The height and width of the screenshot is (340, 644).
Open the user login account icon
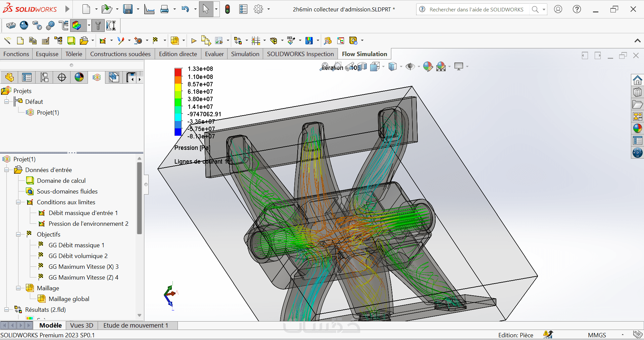pos(558,9)
